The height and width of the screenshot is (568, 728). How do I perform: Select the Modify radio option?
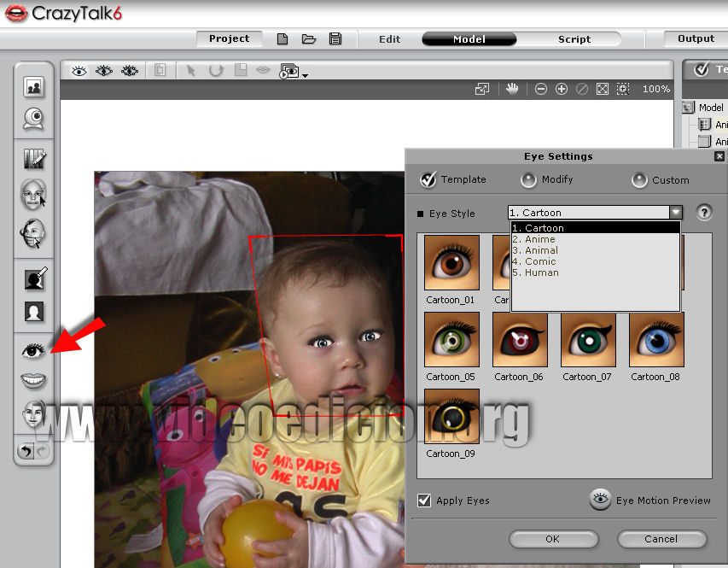point(529,180)
